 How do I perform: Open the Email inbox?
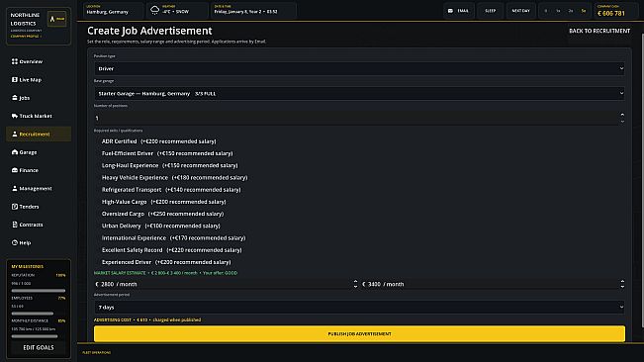click(458, 11)
